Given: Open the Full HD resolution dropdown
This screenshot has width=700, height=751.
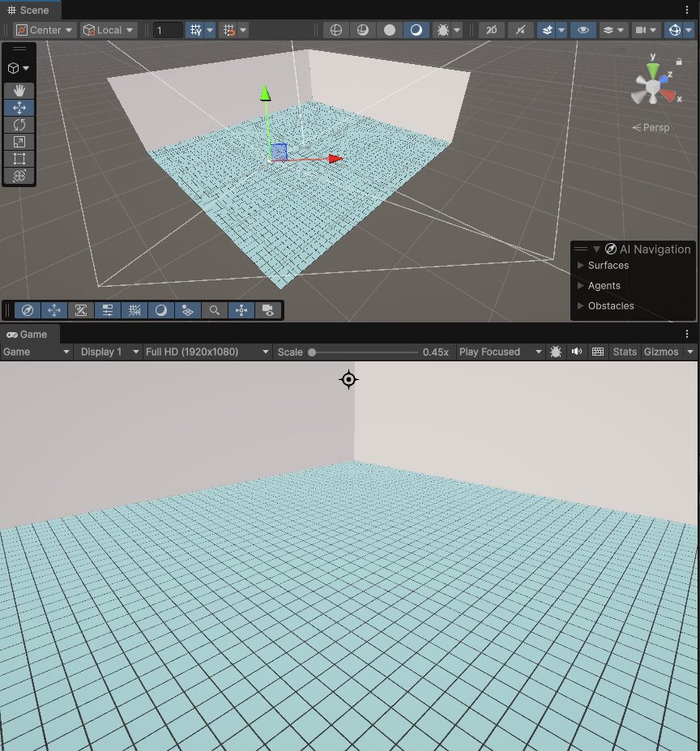Looking at the screenshot, I should coord(207,352).
